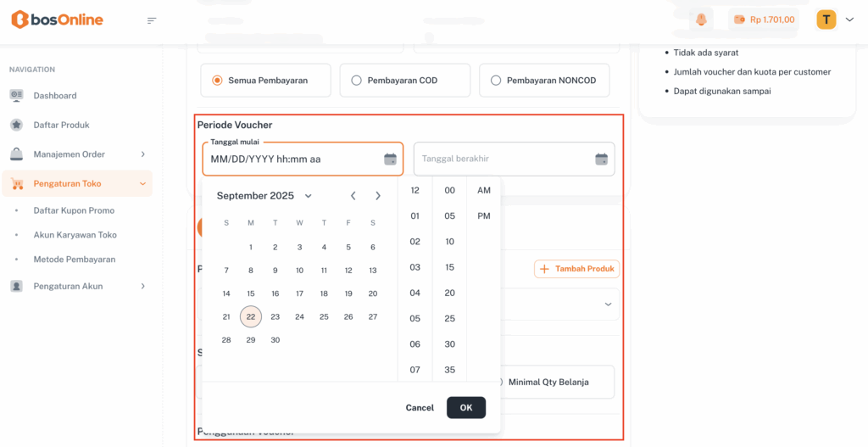Toggle the sidebar collapse hamburger icon
The image size is (868, 447).
(152, 20)
